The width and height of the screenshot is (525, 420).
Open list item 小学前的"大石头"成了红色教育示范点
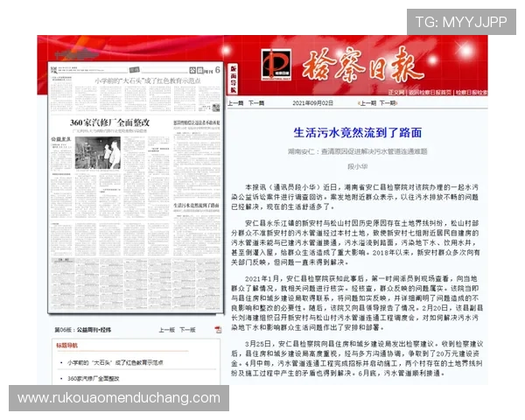point(115,363)
